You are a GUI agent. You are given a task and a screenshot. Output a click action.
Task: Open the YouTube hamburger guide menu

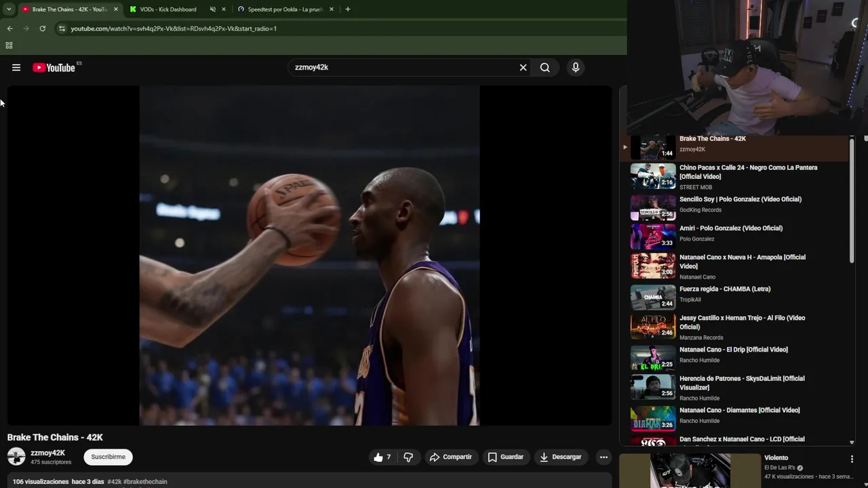click(x=16, y=68)
